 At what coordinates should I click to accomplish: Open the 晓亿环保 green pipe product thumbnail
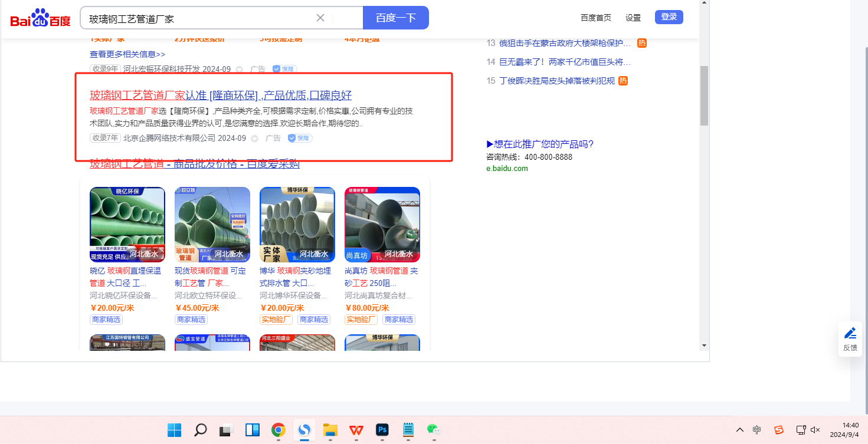coord(127,224)
